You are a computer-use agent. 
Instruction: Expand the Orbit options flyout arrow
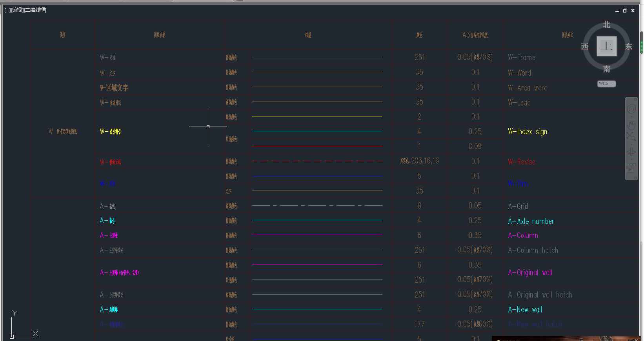pos(631,159)
